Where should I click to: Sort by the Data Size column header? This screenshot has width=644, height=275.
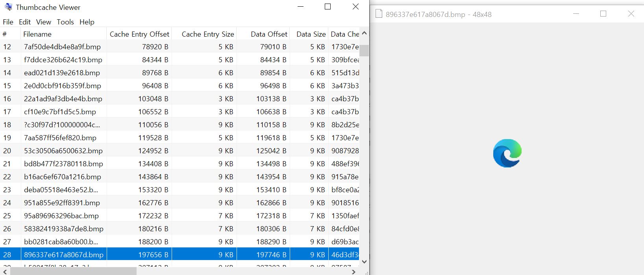[x=309, y=34]
